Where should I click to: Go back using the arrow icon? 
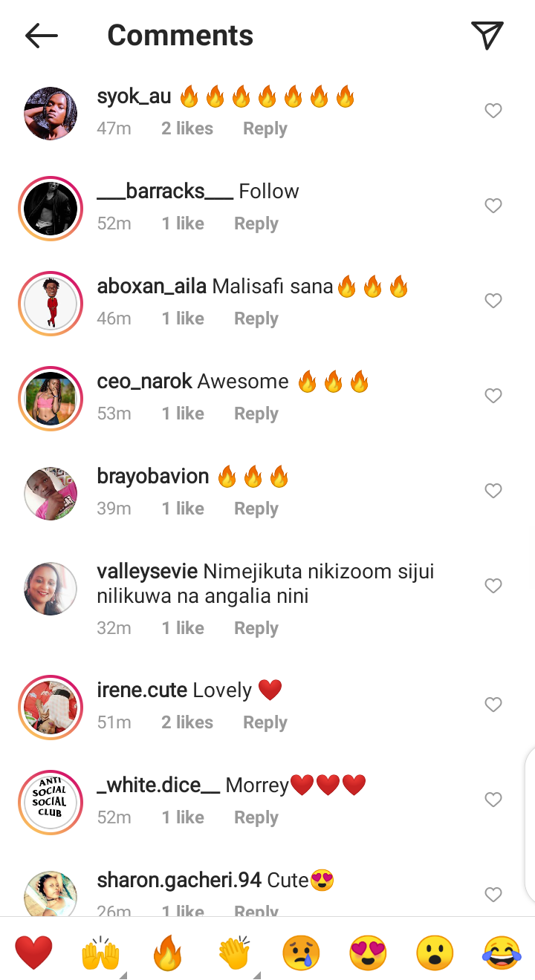pyautogui.click(x=42, y=36)
